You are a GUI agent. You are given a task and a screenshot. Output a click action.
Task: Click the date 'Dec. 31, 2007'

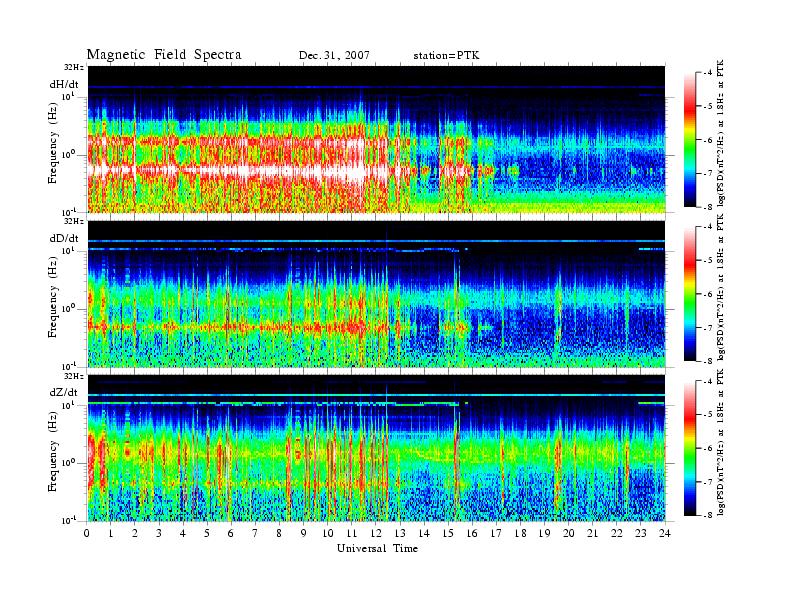[x=334, y=56]
